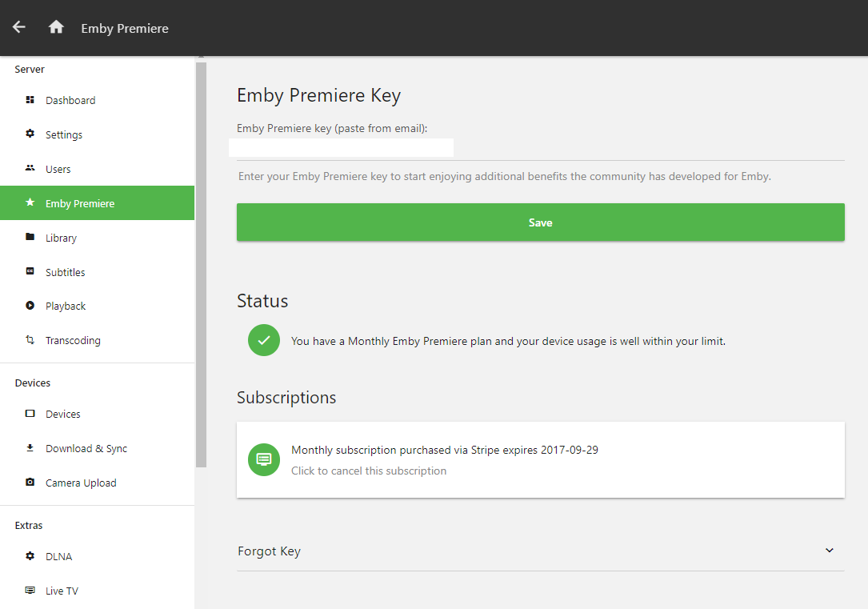The width and height of the screenshot is (868, 609).
Task: Open Users in the sidebar
Action: [98, 169]
